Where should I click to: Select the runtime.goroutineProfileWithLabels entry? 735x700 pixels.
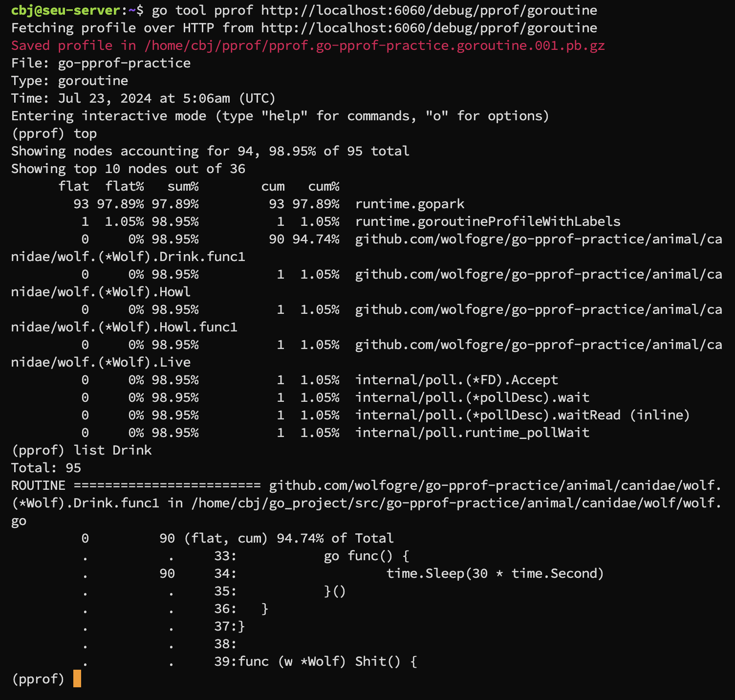tap(487, 221)
